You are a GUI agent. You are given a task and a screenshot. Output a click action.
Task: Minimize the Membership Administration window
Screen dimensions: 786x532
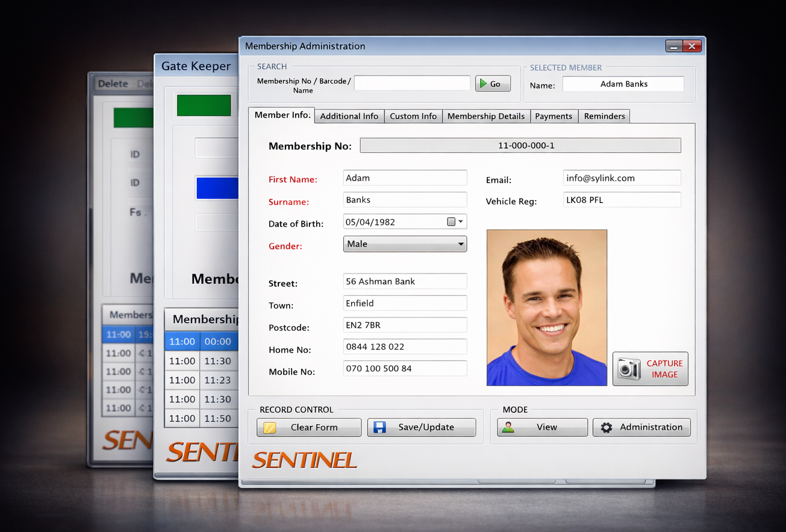[x=674, y=46]
